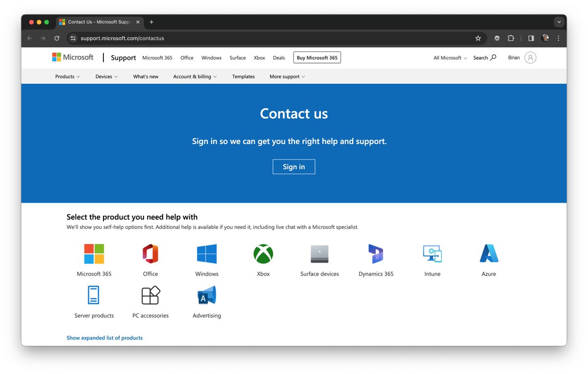The width and height of the screenshot is (588, 374).
Task: Select the Advertising product icon
Action: 207,295
